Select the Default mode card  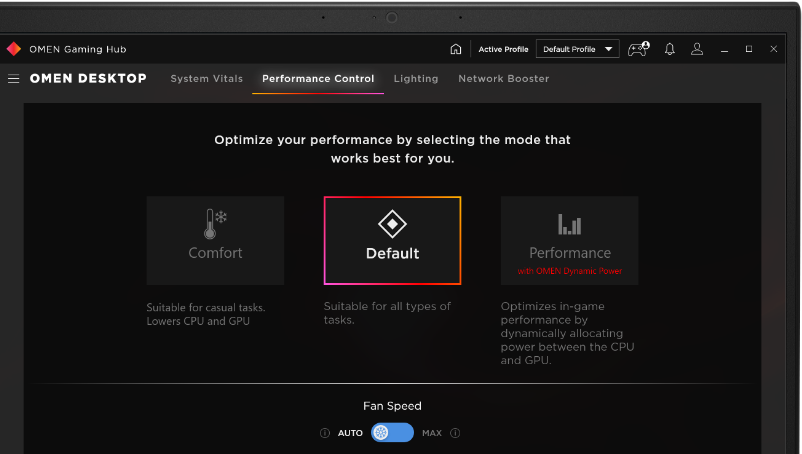(x=392, y=240)
